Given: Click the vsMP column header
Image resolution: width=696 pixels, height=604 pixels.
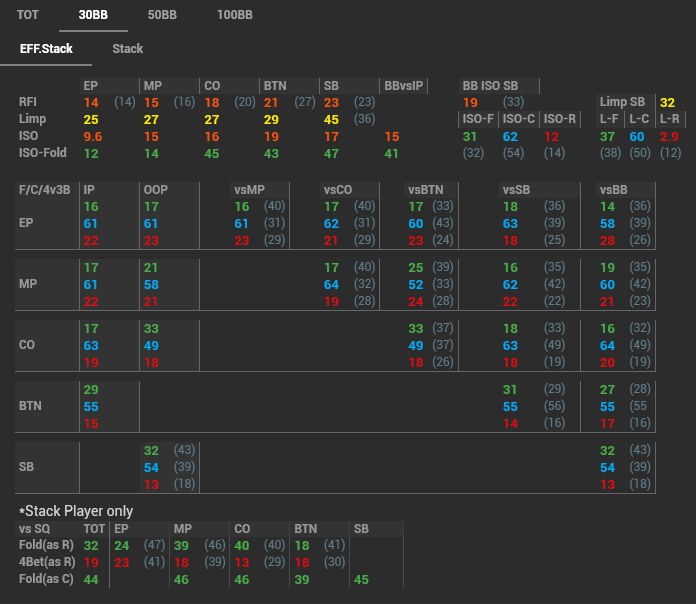Looking at the screenshot, I should click(x=249, y=189).
